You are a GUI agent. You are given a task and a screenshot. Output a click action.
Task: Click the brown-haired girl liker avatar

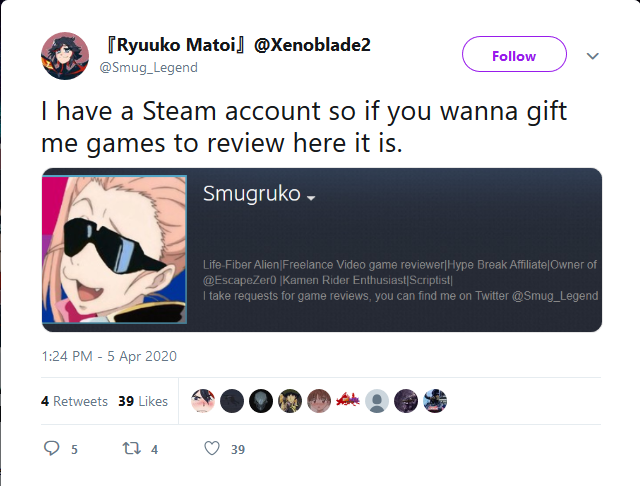(x=319, y=401)
